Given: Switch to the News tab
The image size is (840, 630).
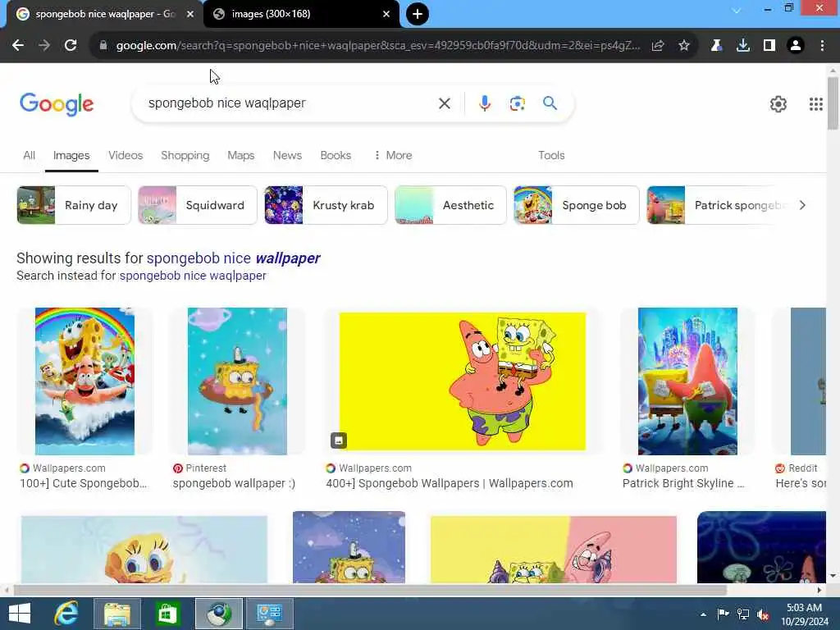Looking at the screenshot, I should [287, 155].
